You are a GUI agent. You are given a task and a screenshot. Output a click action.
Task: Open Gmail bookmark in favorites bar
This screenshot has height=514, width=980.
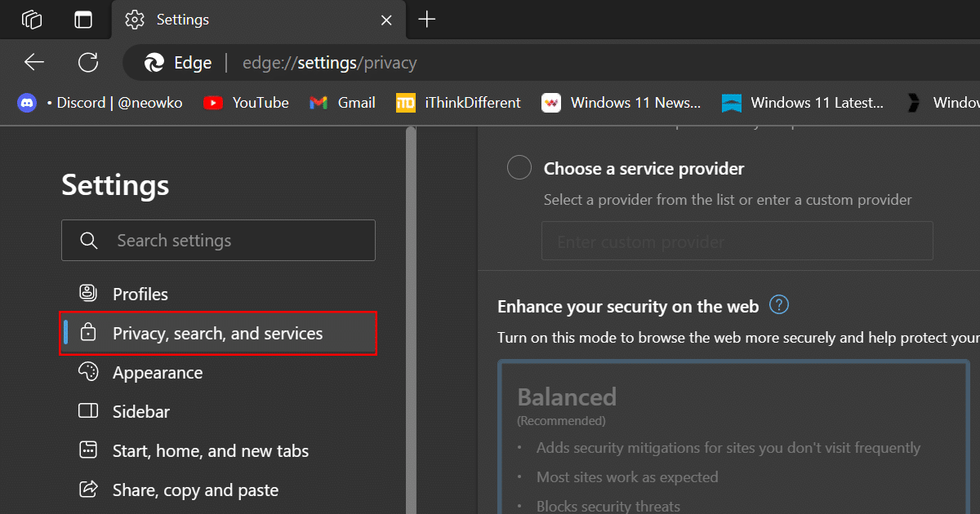[343, 103]
